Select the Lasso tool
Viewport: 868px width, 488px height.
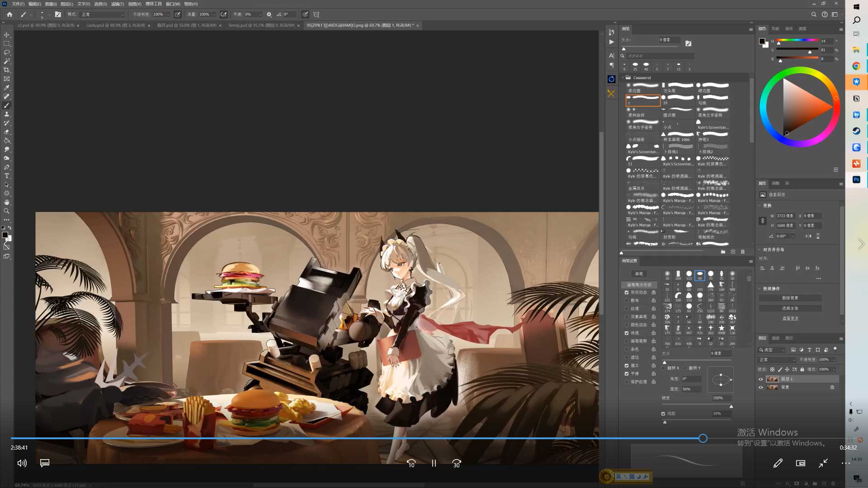pyautogui.click(x=6, y=52)
